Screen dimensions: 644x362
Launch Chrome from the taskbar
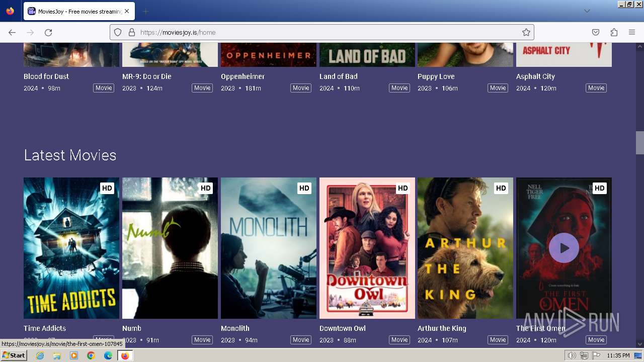point(91,355)
